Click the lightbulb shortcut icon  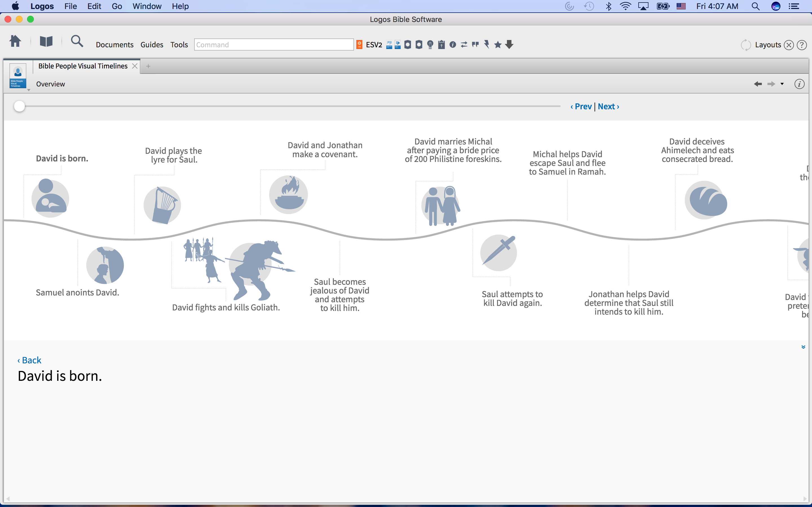[430, 45]
